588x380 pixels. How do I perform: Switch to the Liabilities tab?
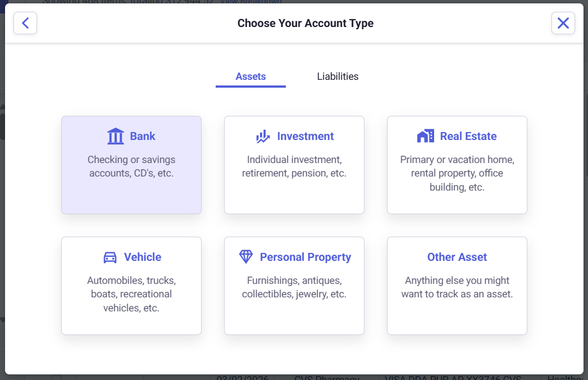pyautogui.click(x=338, y=76)
